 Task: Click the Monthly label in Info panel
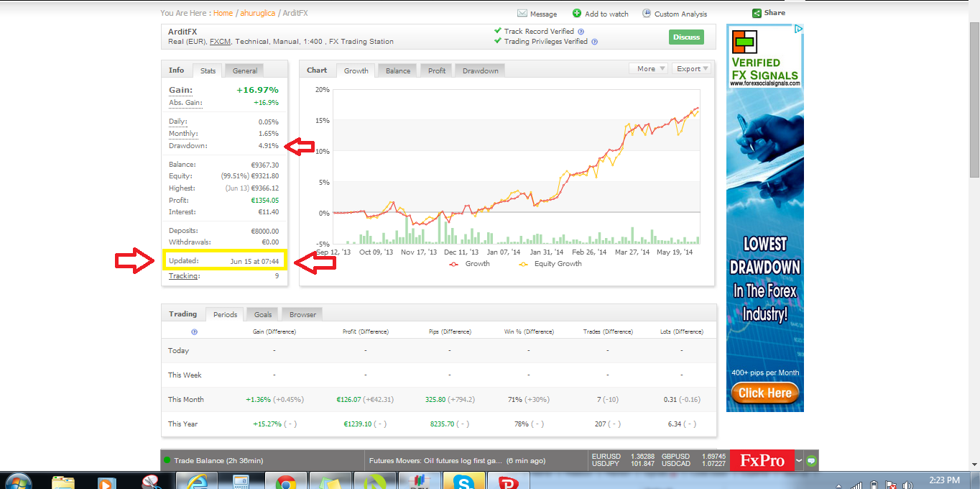coord(183,134)
